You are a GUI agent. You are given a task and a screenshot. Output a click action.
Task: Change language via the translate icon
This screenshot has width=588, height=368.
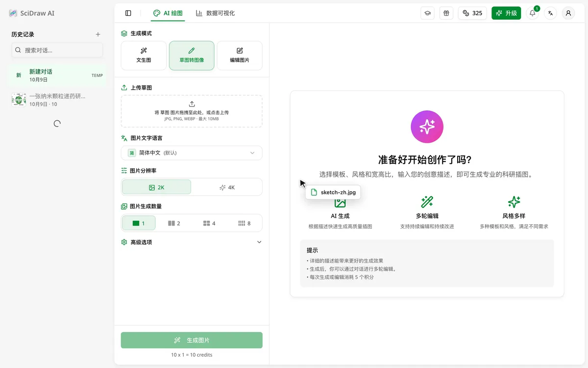click(x=550, y=13)
